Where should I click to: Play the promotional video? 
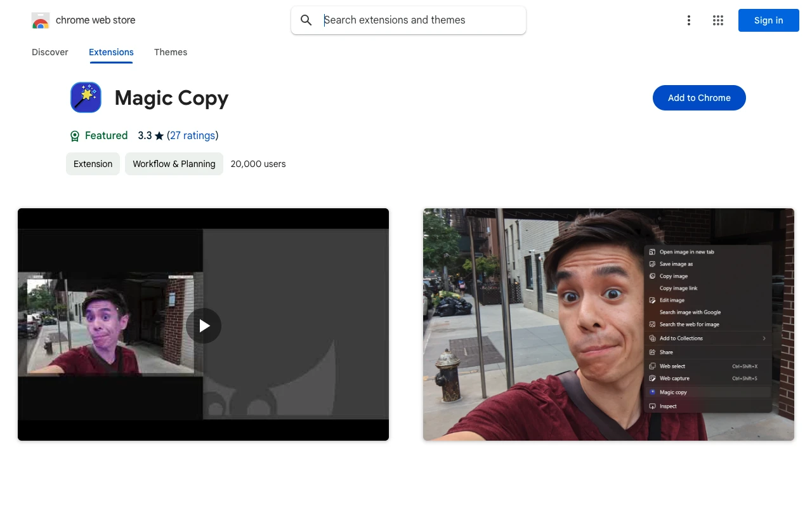point(204,326)
